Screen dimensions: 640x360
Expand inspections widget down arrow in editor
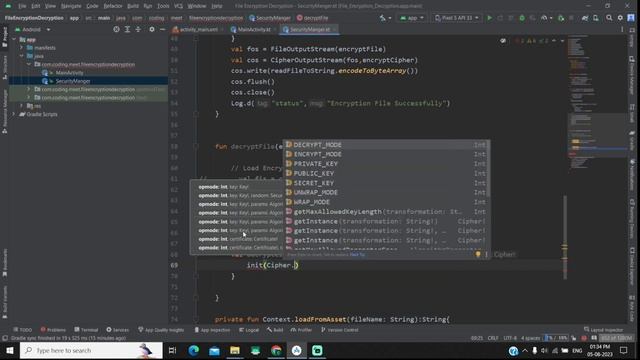[x=562, y=41]
